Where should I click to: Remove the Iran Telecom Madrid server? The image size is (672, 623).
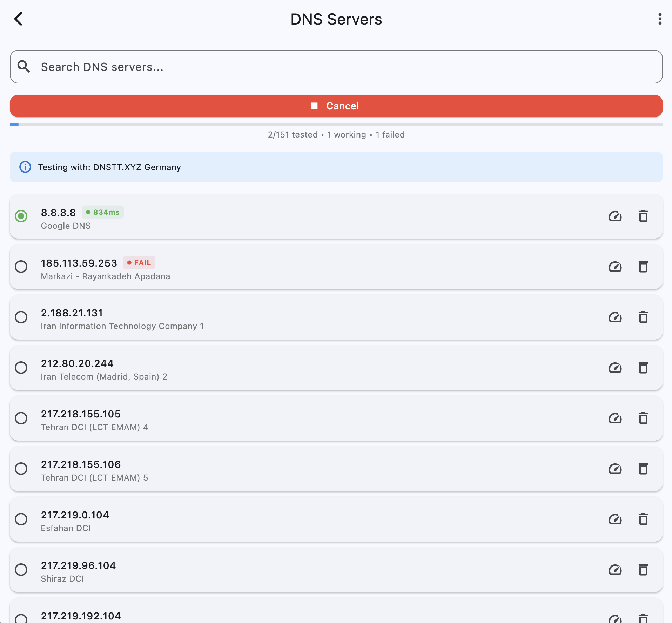[x=643, y=368]
